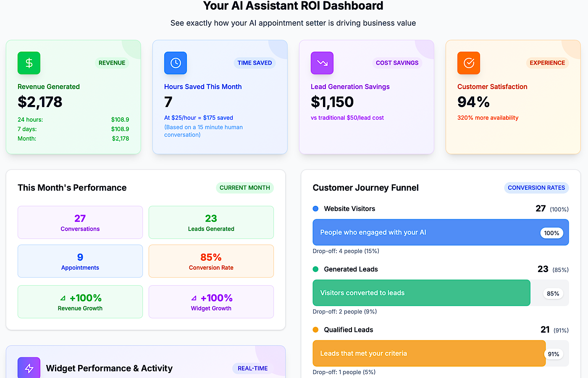
Task: Click the 27 Conversations stat tile
Action: [x=80, y=222]
